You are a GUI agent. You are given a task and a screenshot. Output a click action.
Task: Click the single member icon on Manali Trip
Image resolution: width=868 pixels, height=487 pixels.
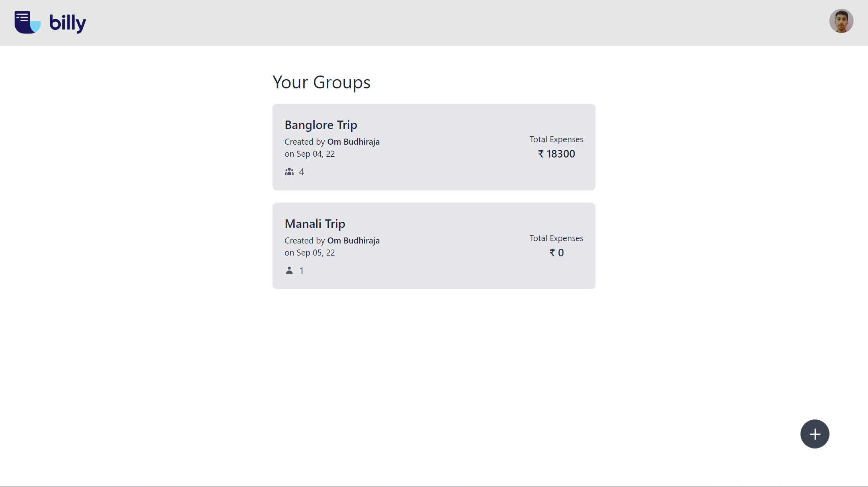pyautogui.click(x=289, y=270)
